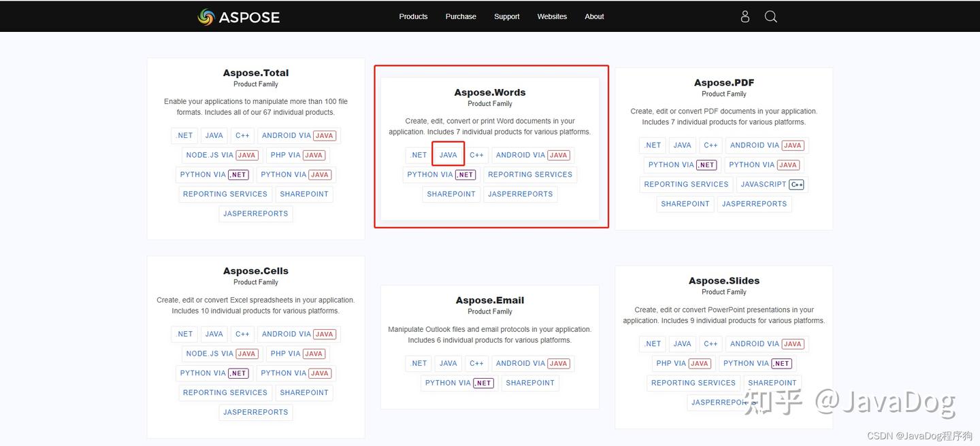Open the Support menu
The height and width of the screenshot is (446, 980).
tap(506, 16)
